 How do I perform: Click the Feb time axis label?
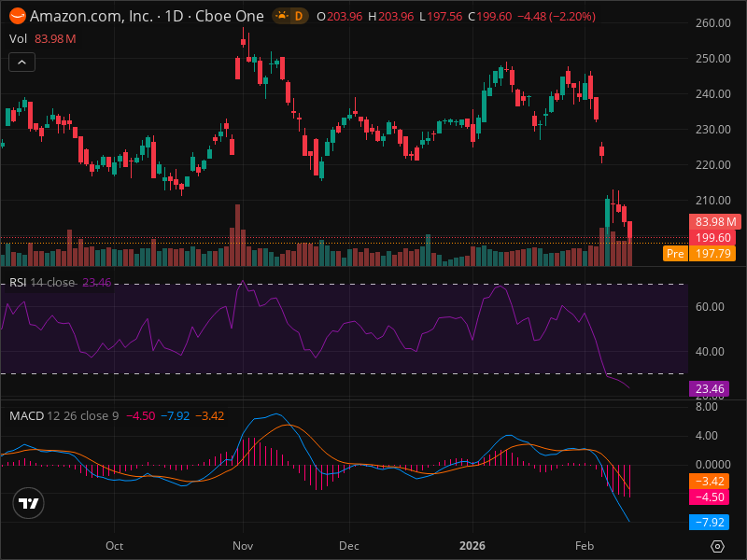coord(585,546)
